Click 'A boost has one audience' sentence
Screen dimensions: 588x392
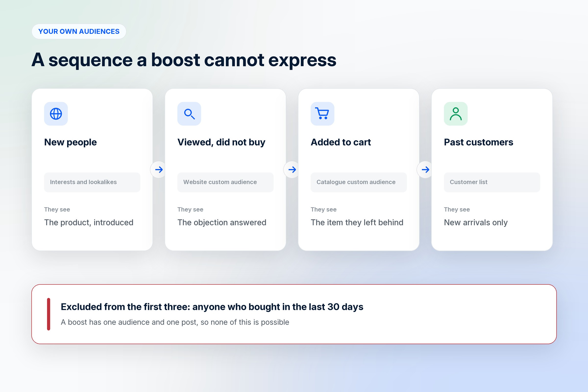click(x=175, y=322)
